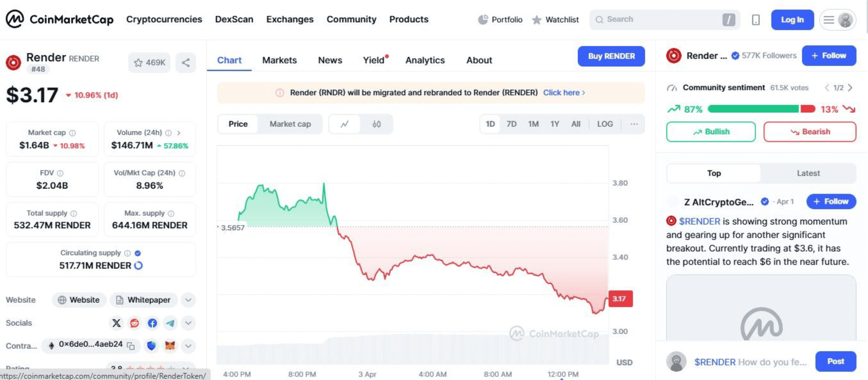The height and width of the screenshot is (380, 868).
Task: Open the Reddit social link icon
Action: pos(134,323)
